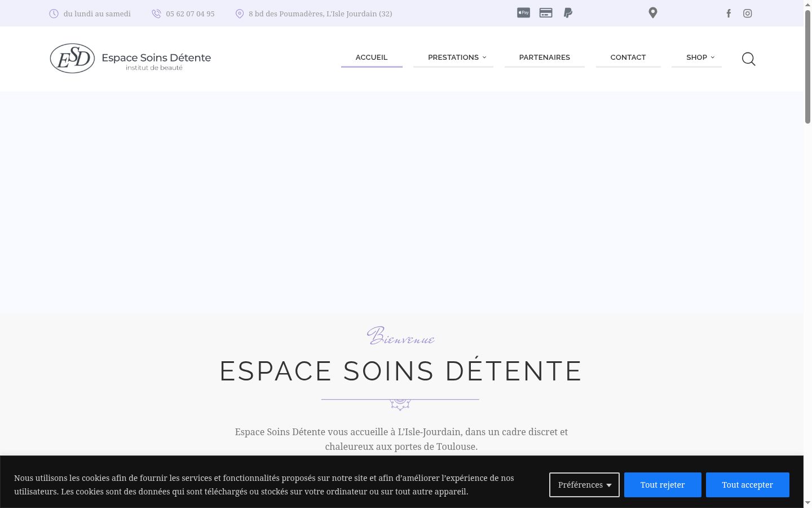The height and width of the screenshot is (508, 812).
Task: Click the ESPACE SOINS DÉTENTE main heading
Action: click(x=401, y=371)
